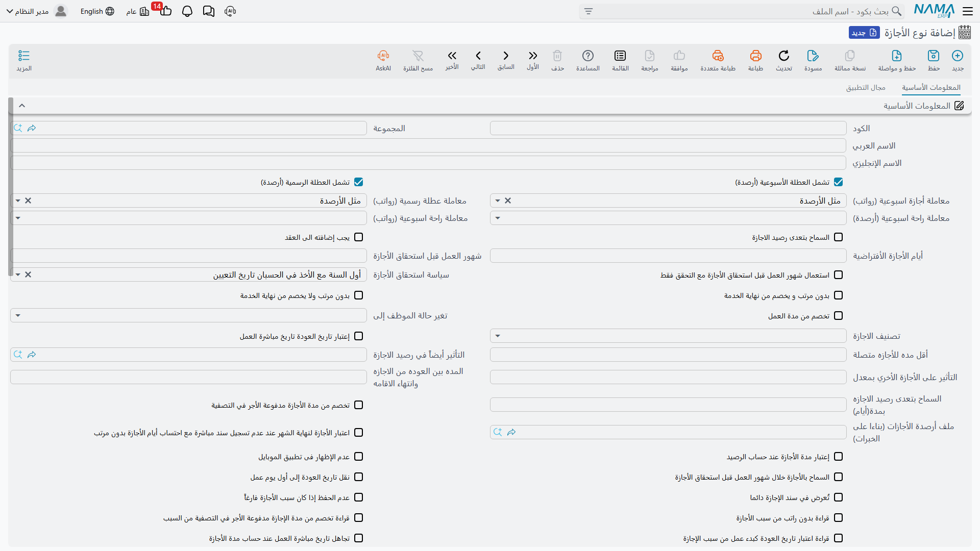Switch to مجال التطبيق tab
This screenshot has width=980, height=551.
(x=866, y=87)
